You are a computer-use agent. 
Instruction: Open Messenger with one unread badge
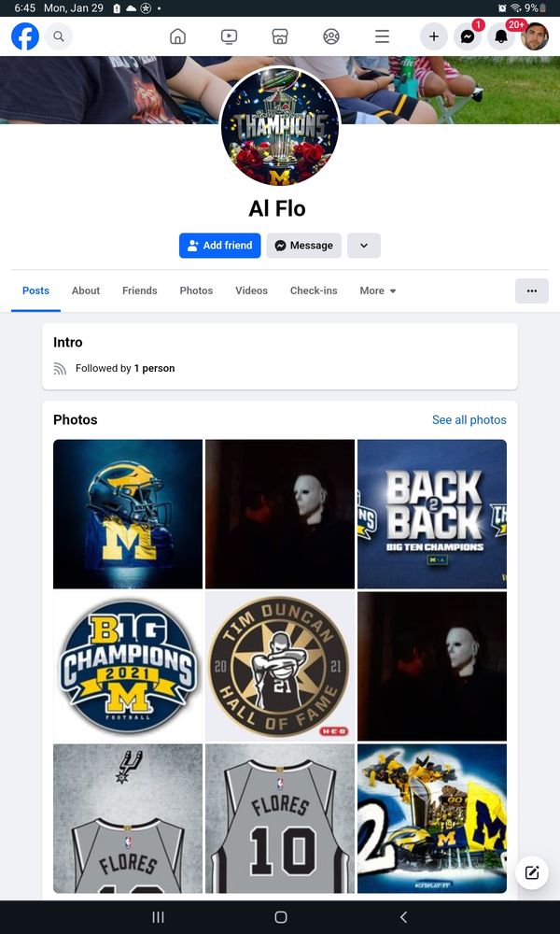(468, 36)
